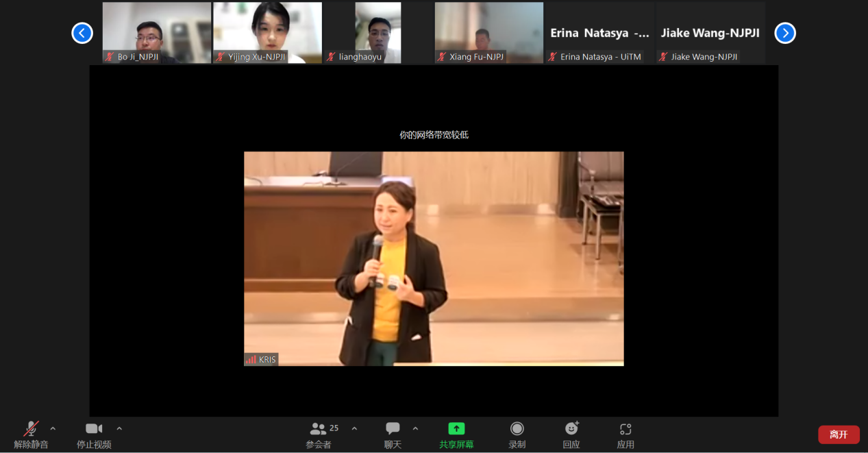This screenshot has width=868, height=453.
Task: Start recording with the 录制 icon
Action: click(x=517, y=429)
